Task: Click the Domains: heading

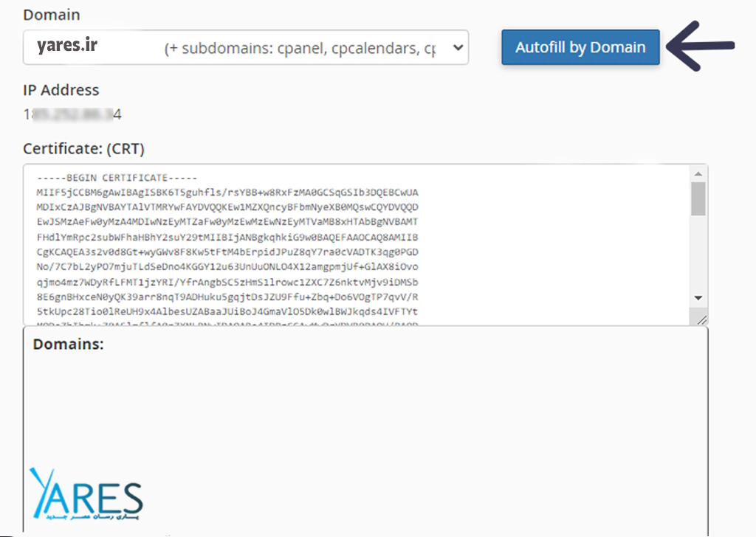Action: point(69,344)
